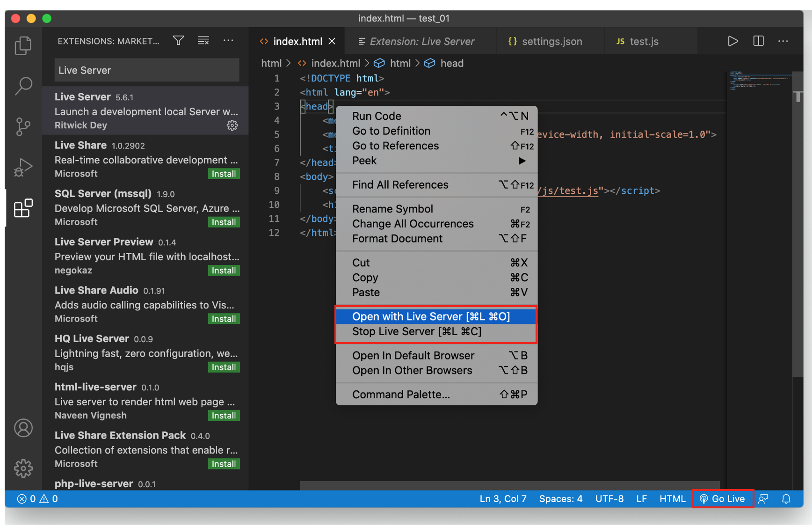Choose Open In Default Browser
The height and width of the screenshot is (527, 812).
pos(436,356)
